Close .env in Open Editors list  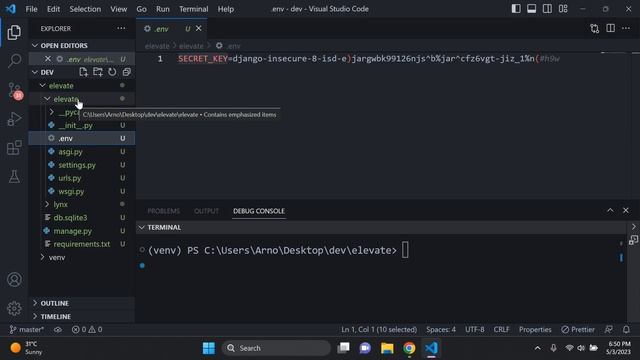coord(48,59)
